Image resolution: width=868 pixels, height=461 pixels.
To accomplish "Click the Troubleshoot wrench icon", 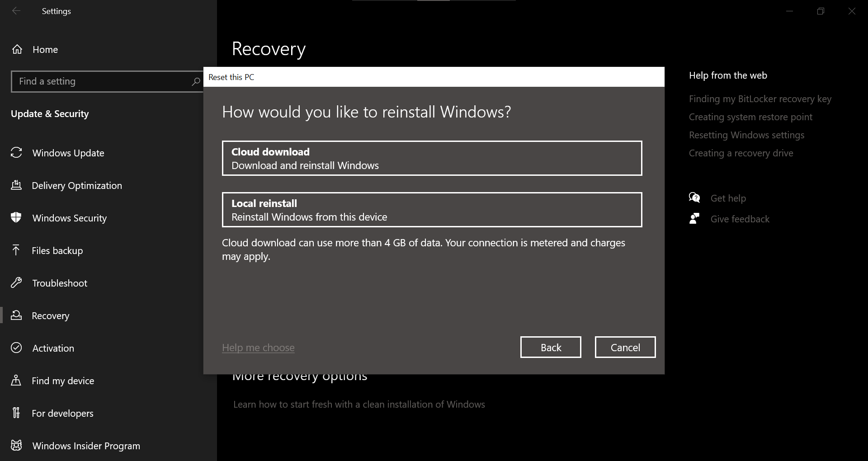I will 16,283.
